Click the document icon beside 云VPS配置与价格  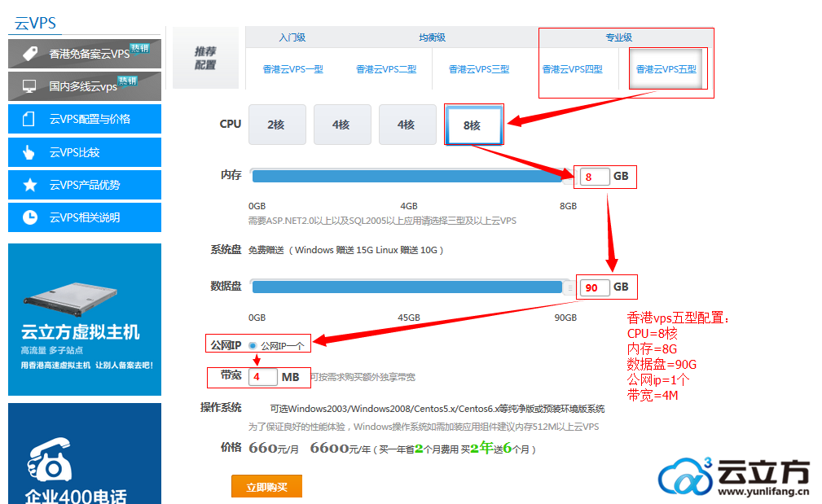click(x=29, y=119)
